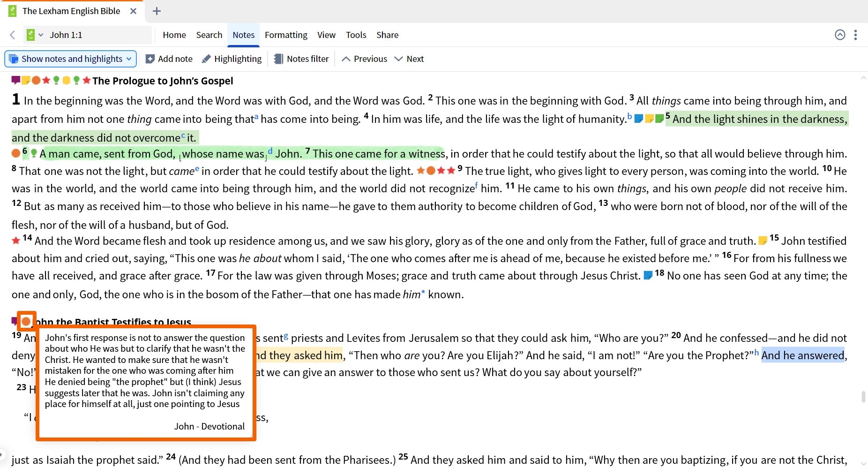Follow footnote e after 'came' in verse 8
The image size is (868, 468).
(197, 169)
